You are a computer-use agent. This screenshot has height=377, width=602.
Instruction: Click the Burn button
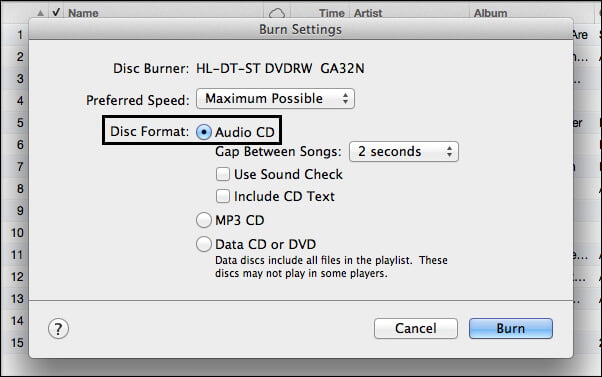(x=511, y=328)
